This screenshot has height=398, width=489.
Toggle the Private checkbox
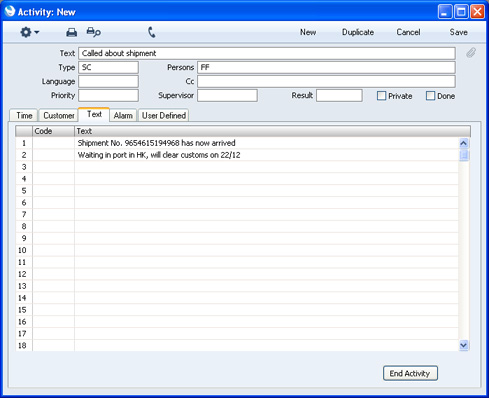tap(381, 96)
